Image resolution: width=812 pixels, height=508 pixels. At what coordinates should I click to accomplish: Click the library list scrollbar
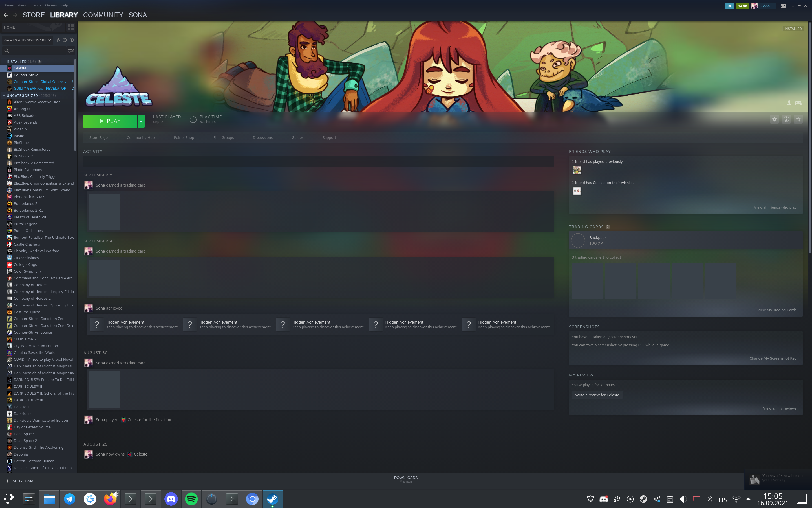click(75, 105)
